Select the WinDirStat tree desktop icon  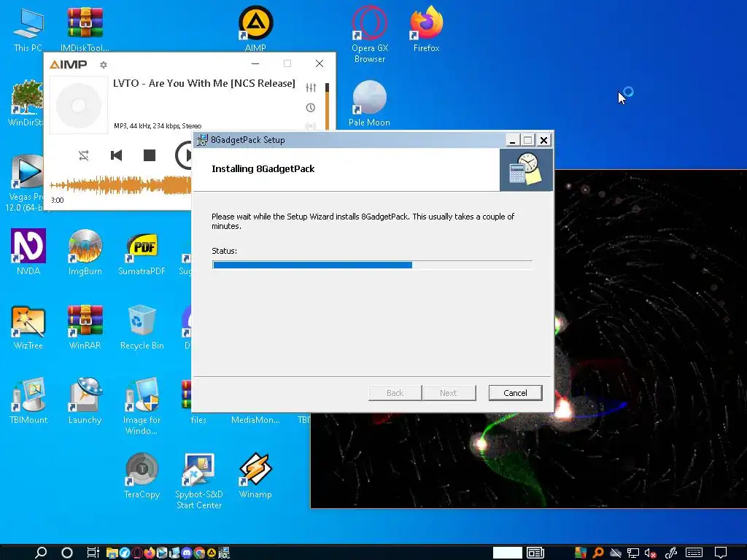pos(26,103)
